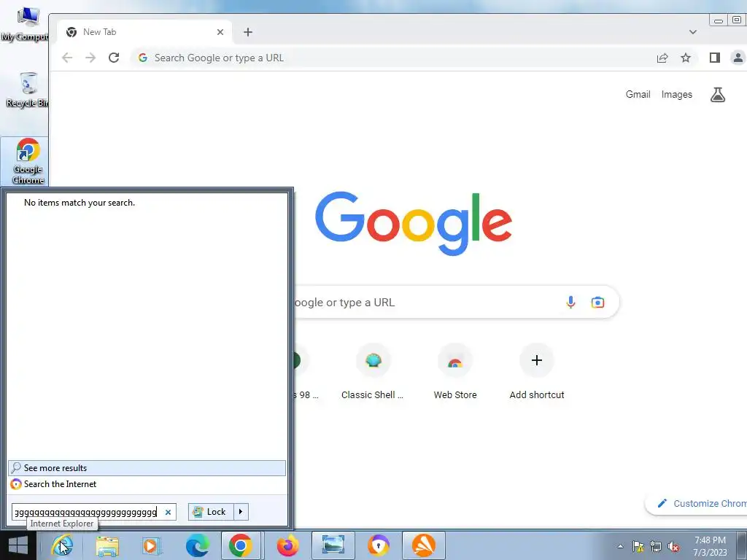Image resolution: width=747 pixels, height=560 pixels.
Task: Select the My Computer desktop icon
Action: pos(25,24)
